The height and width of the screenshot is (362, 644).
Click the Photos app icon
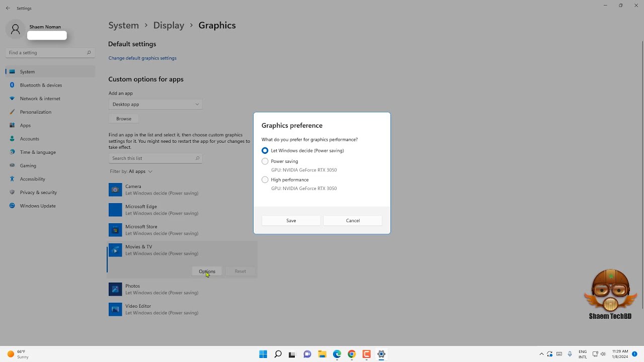click(115, 289)
